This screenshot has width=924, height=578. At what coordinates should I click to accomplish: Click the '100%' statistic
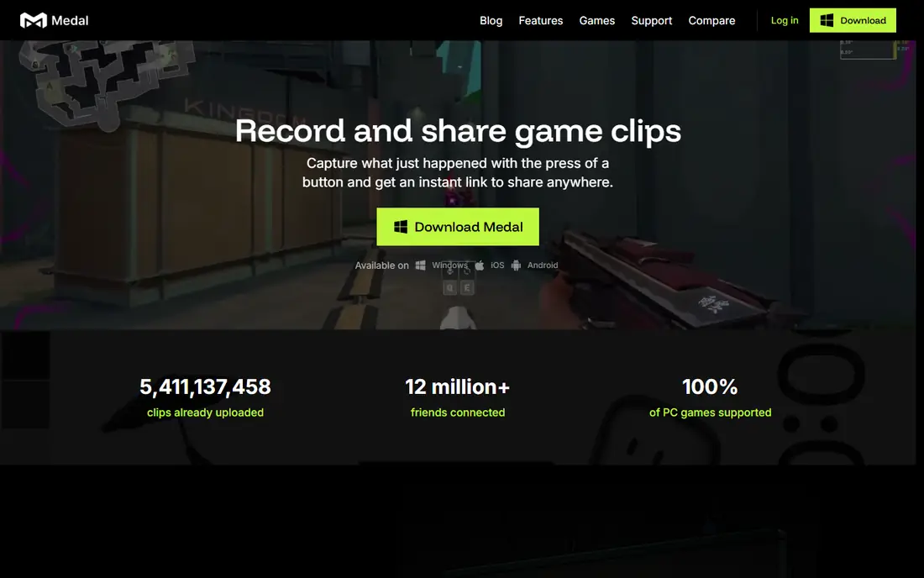point(710,386)
